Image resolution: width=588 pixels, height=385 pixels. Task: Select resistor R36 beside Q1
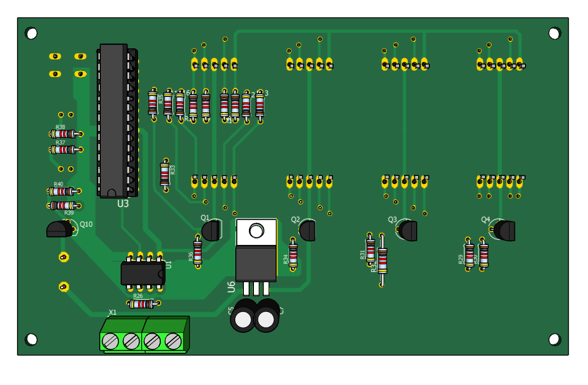(x=198, y=251)
